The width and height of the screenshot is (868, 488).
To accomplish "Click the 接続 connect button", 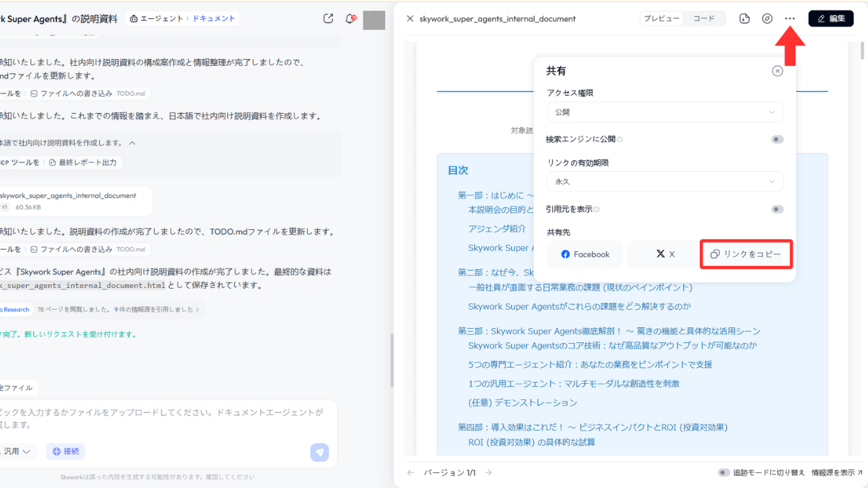I will [65, 451].
